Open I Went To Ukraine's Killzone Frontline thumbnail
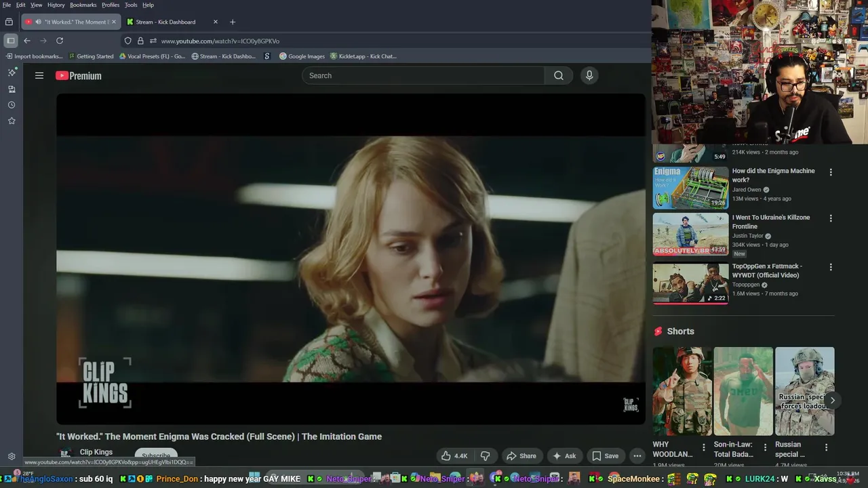The width and height of the screenshot is (868, 488). click(690, 235)
